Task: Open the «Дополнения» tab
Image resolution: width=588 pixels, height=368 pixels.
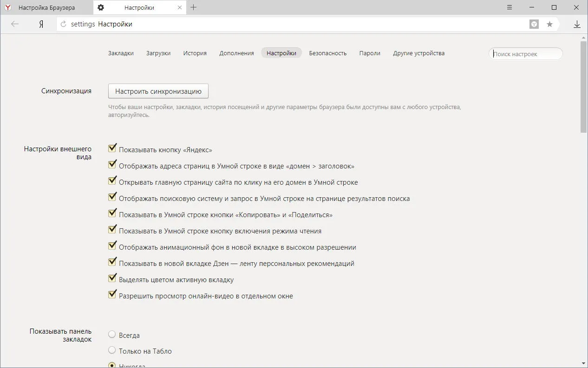Action: 236,53
